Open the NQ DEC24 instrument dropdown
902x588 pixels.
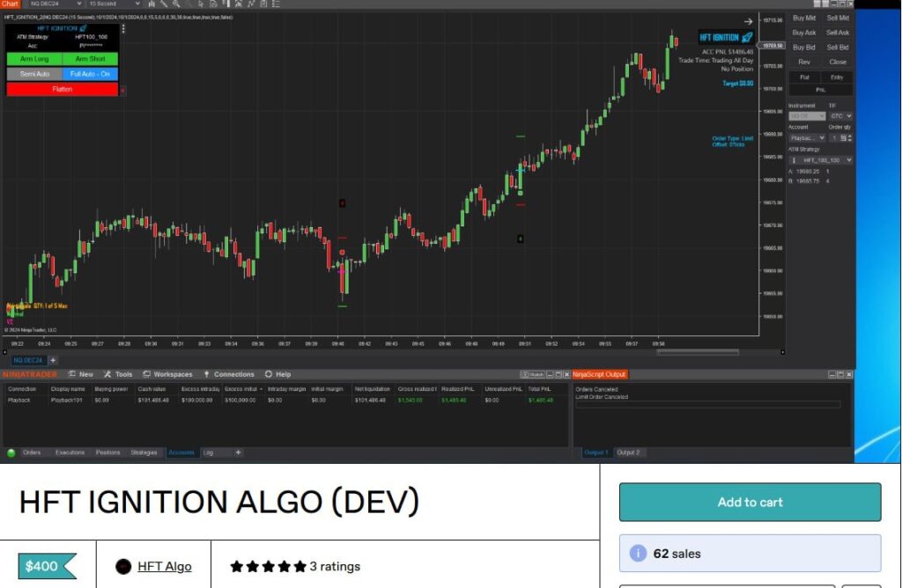(x=79, y=4)
